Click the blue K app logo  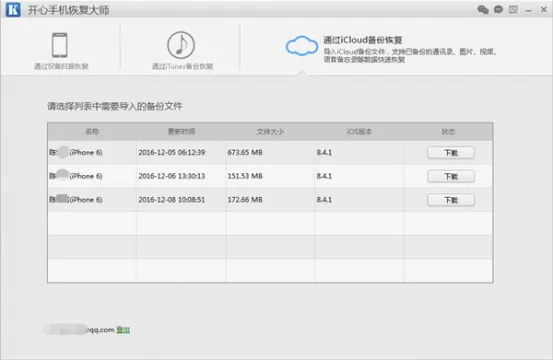click(x=13, y=10)
